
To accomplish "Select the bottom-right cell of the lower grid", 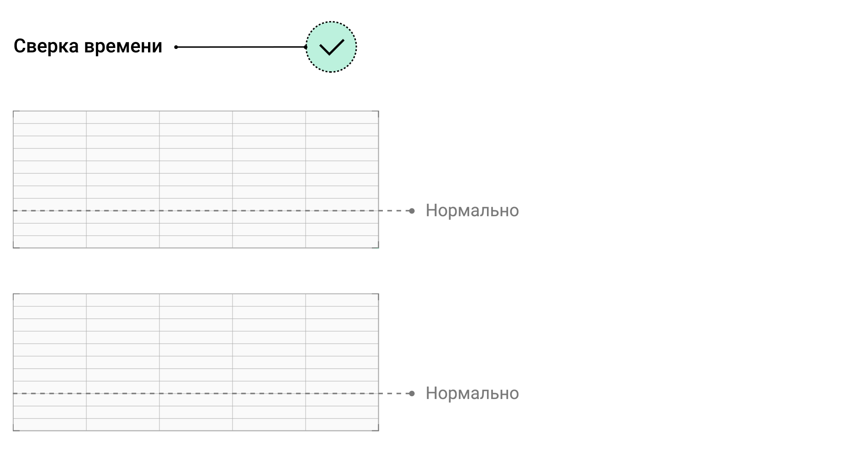I will (x=342, y=425).
